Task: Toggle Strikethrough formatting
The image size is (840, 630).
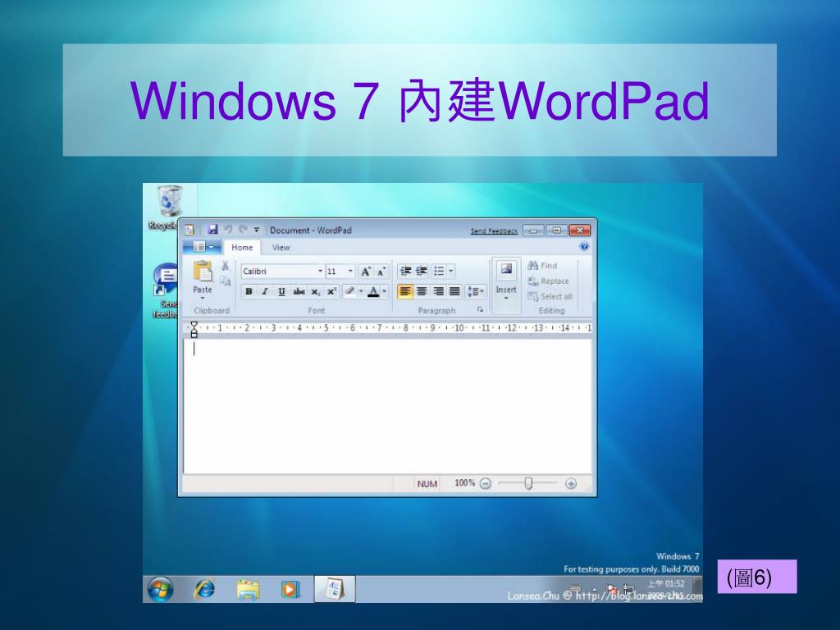Action: point(299,291)
